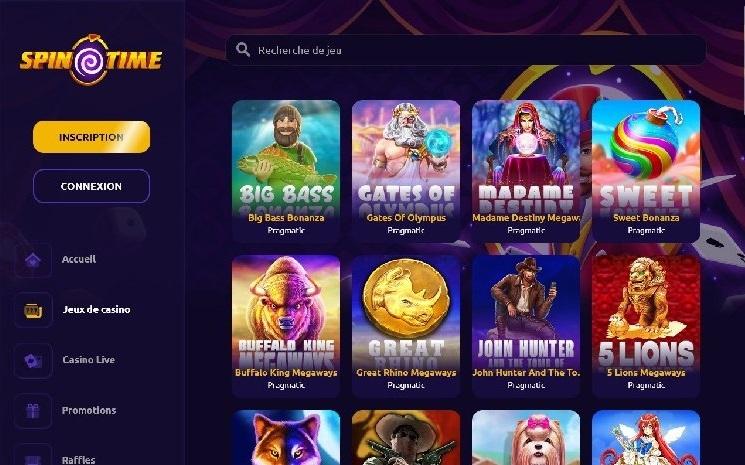Image resolution: width=745 pixels, height=465 pixels.
Task: Click the slot machine icon for Jeux de casino
Action: (x=33, y=310)
